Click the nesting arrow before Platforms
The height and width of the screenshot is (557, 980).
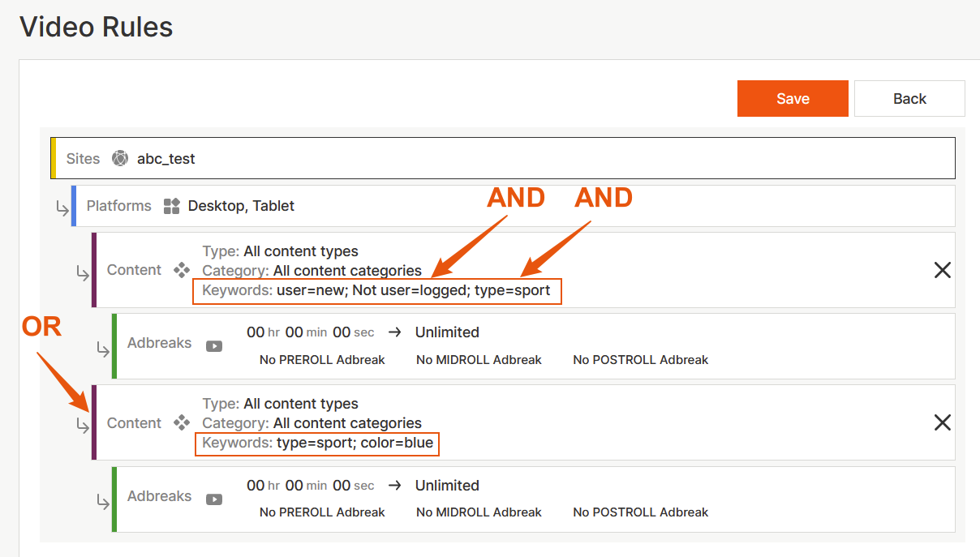(x=62, y=208)
